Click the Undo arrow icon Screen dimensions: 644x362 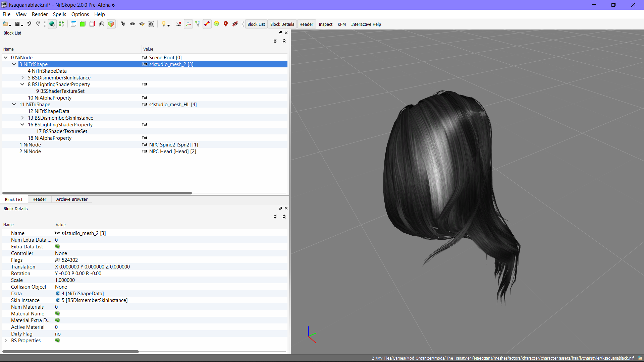coord(29,24)
